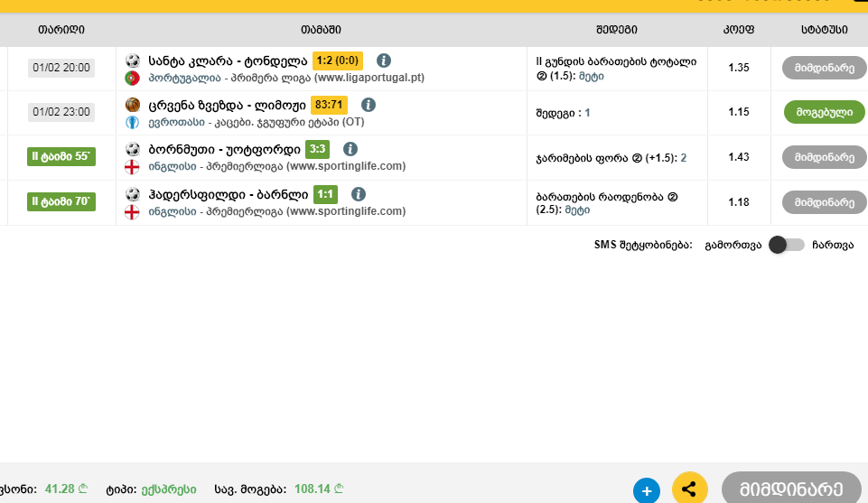The height and width of the screenshot is (503, 868).
Task: Click the კოეფ column header
Action: pyautogui.click(x=739, y=30)
